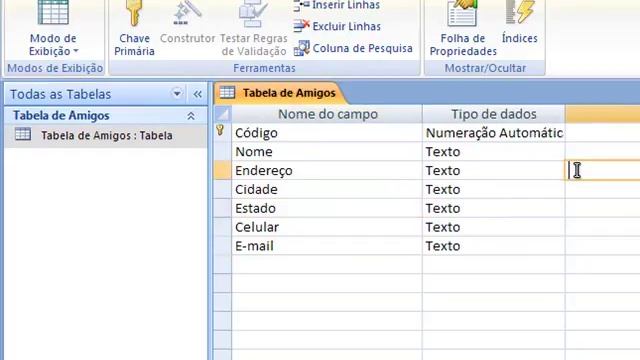Screen dimensions: 640x360
Task: Click the Tipo de dados column header
Action: pyautogui.click(x=494, y=114)
